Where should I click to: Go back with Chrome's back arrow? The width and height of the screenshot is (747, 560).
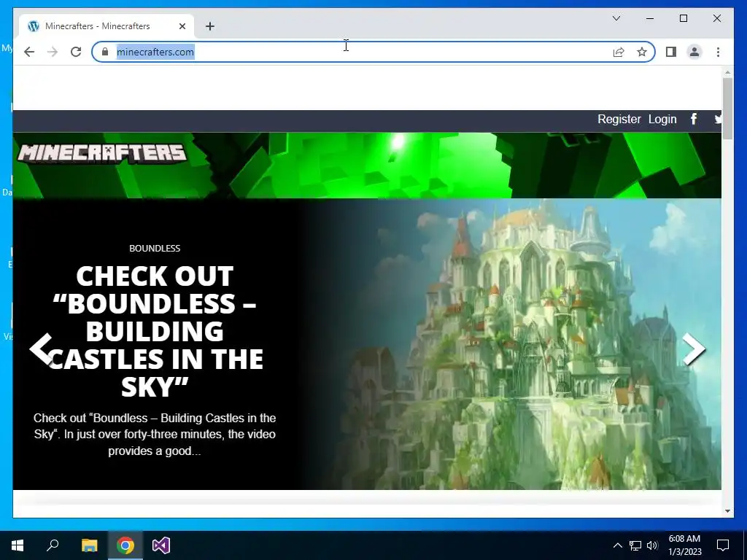pyautogui.click(x=29, y=52)
